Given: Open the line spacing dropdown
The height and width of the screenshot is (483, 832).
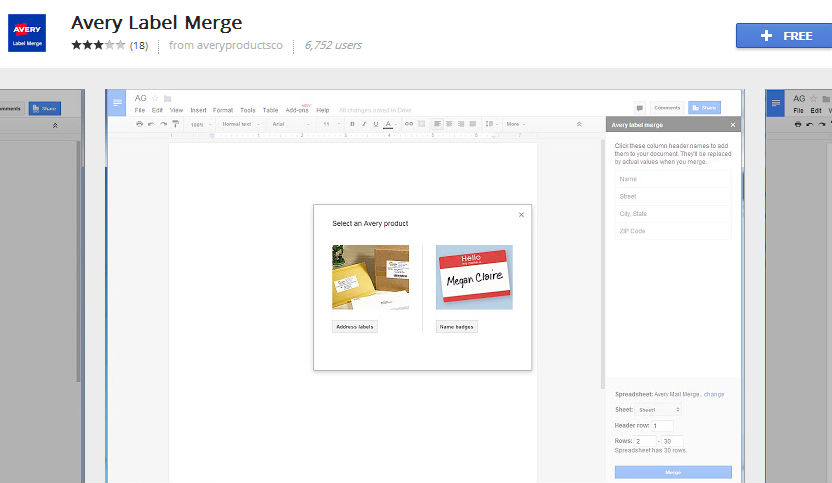Looking at the screenshot, I should [x=491, y=124].
